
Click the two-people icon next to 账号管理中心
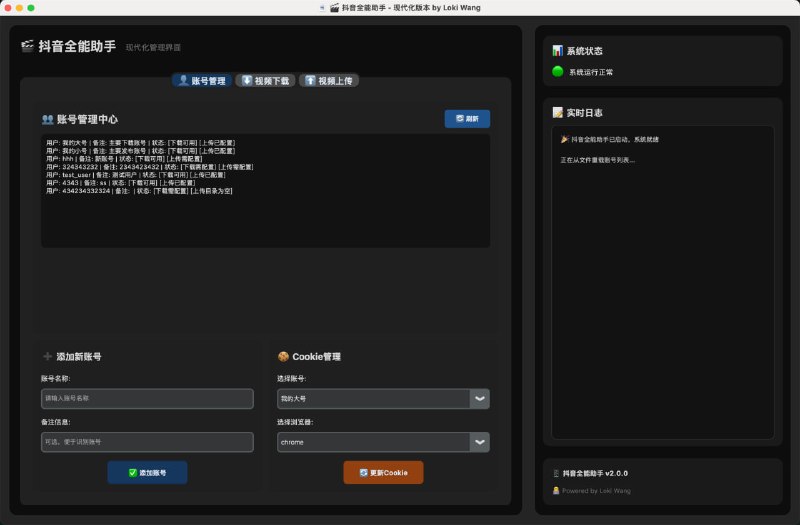[47, 119]
